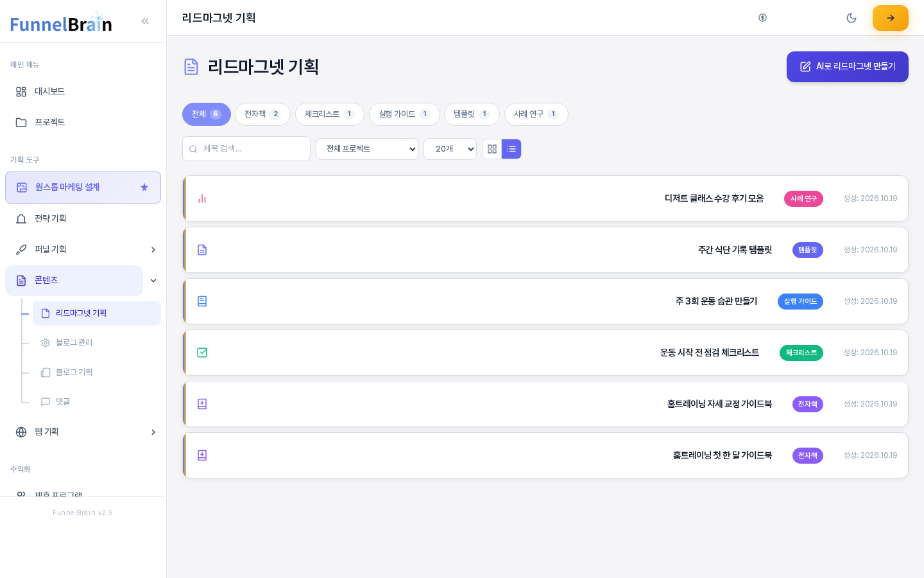Click AI로 리드마그넷 만들기 button
This screenshot has height=578, width=924.
tap(848, 67)
